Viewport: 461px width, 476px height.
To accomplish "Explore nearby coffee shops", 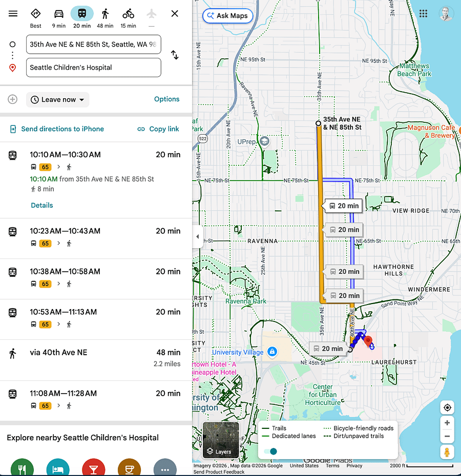I will tap(129, 467).
